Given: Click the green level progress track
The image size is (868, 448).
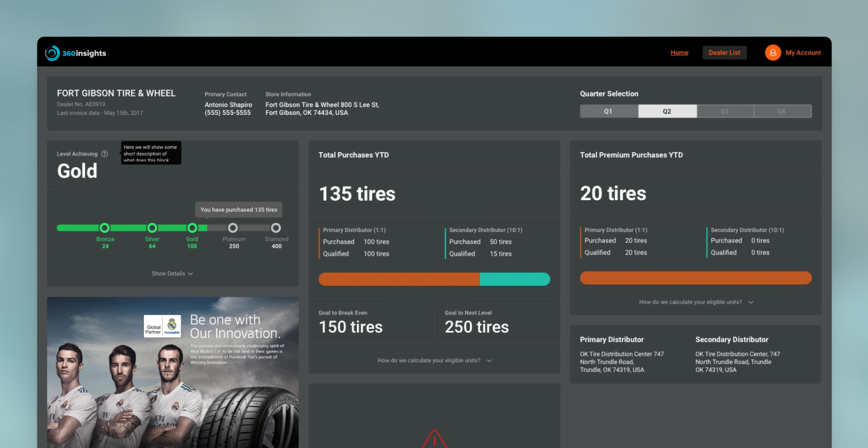Looking at the screenshot, I should coord(132,228).
